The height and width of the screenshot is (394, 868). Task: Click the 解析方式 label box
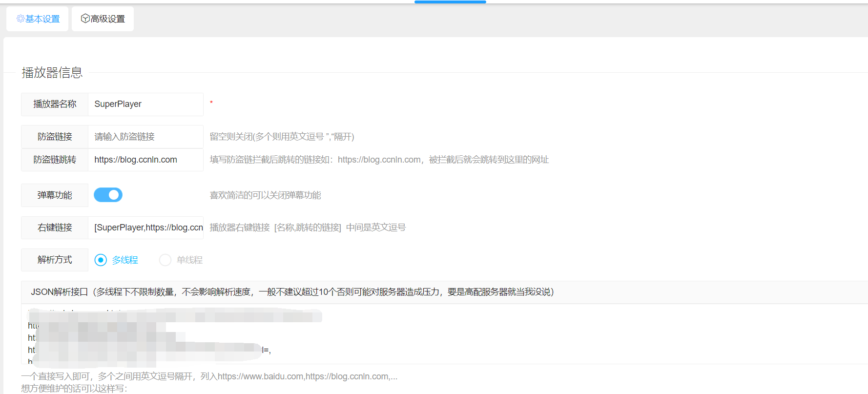tap(55, 260)
